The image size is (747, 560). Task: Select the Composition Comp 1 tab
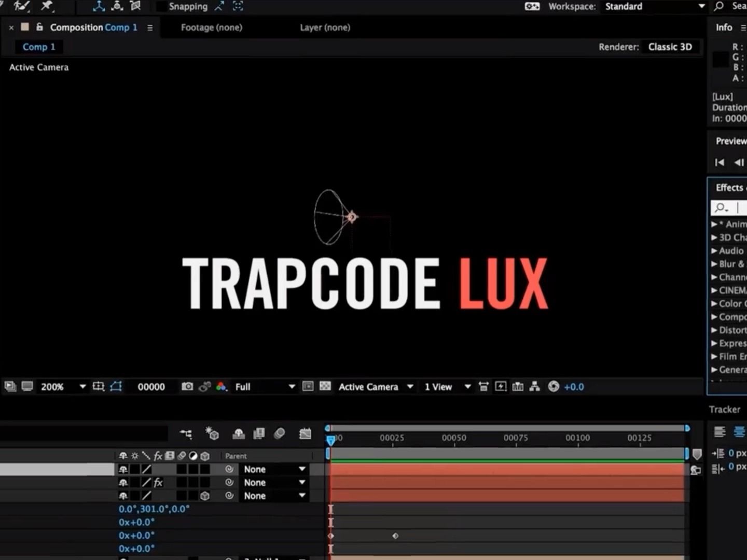point(94,27)
